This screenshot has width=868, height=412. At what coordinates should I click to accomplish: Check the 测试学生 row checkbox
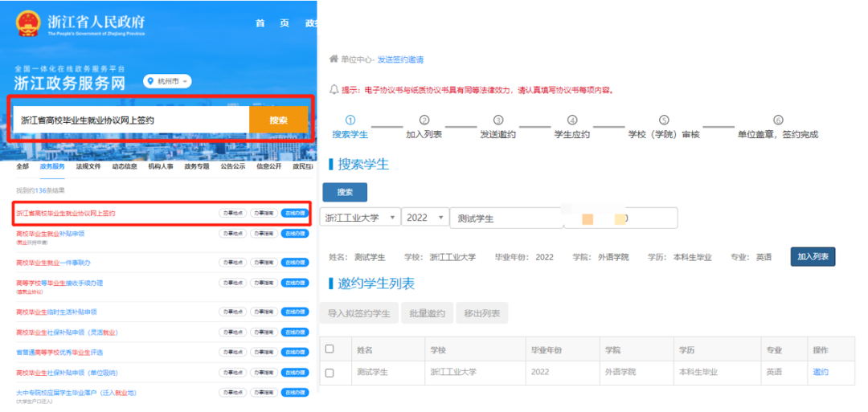330,373
